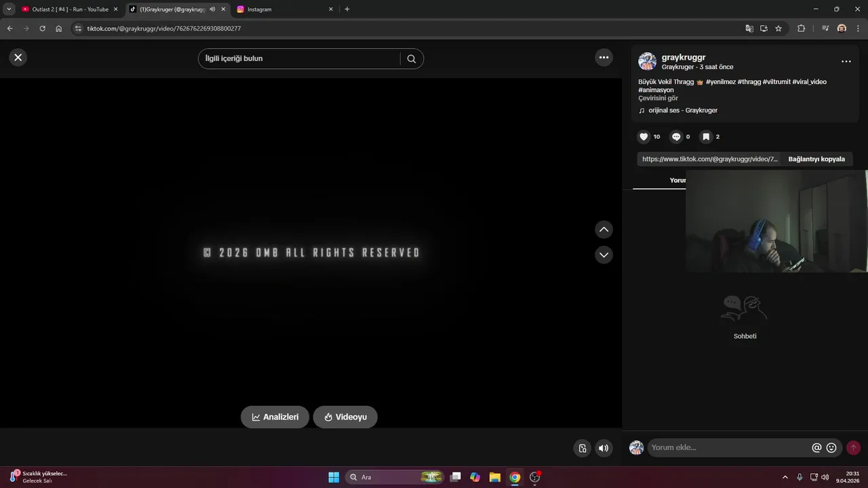Click the Chrome icon in the taskbar
The height and width of the screenshot is (488, 868).
click(x=515, y=477)
